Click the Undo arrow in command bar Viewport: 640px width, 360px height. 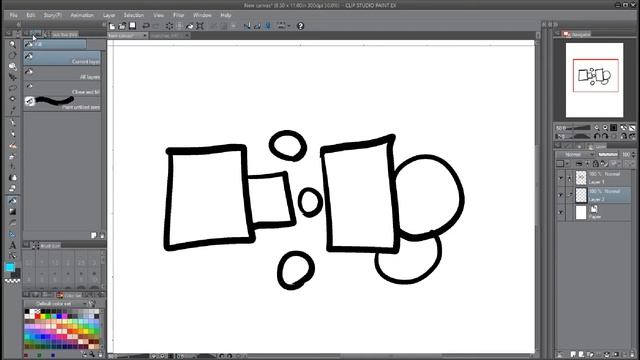146,26
